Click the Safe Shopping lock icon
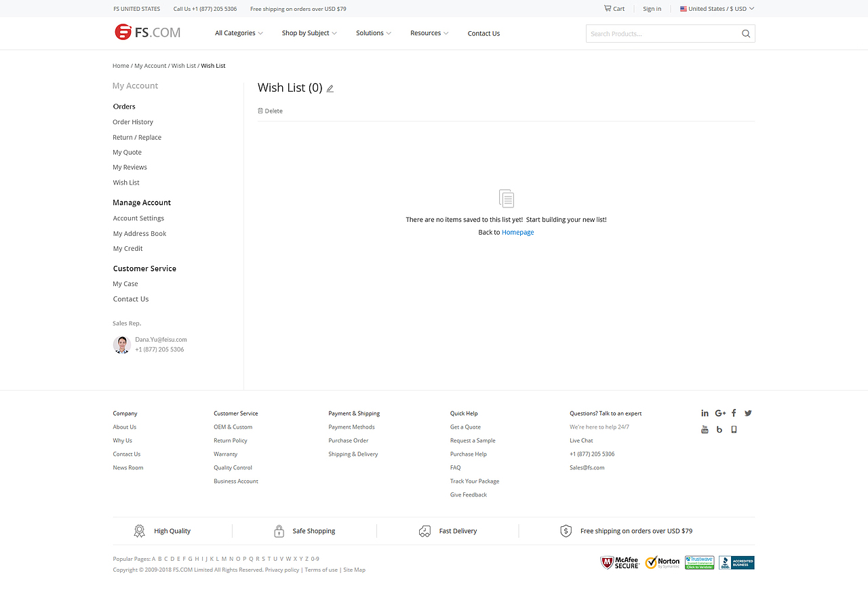The width and height of the screenshot is (868, 592). 279,531
